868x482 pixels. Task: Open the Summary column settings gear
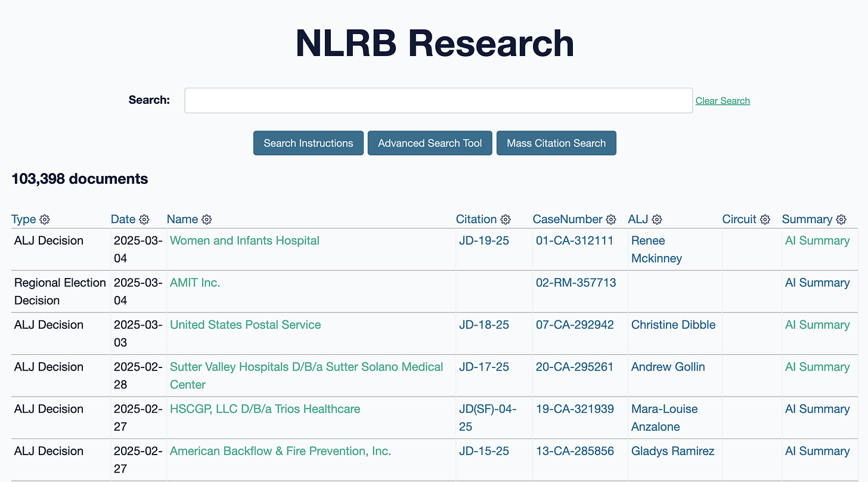click(841, 220)
